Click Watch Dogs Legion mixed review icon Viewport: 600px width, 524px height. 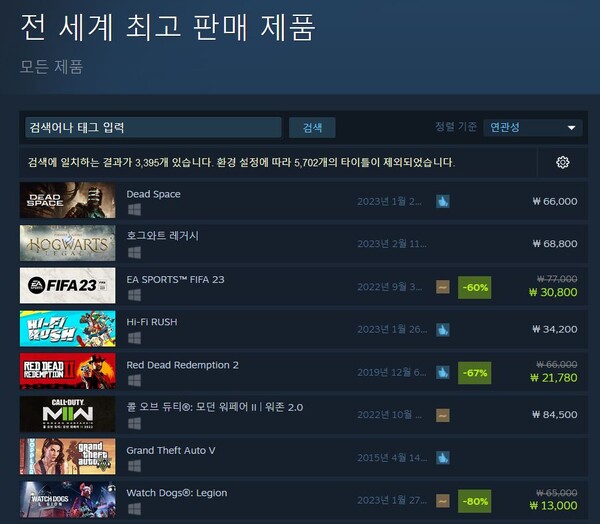tap(443, 501)
